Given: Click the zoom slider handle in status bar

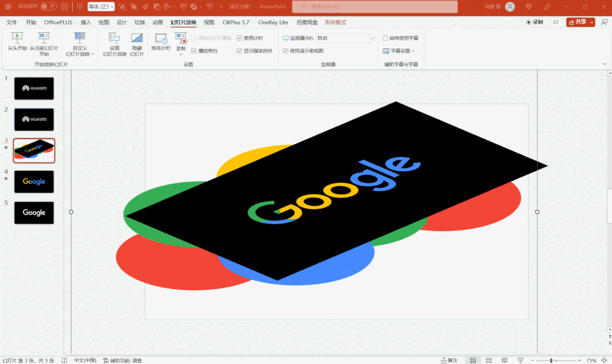Looking at the screenshot, I should [x=551, y=360].
